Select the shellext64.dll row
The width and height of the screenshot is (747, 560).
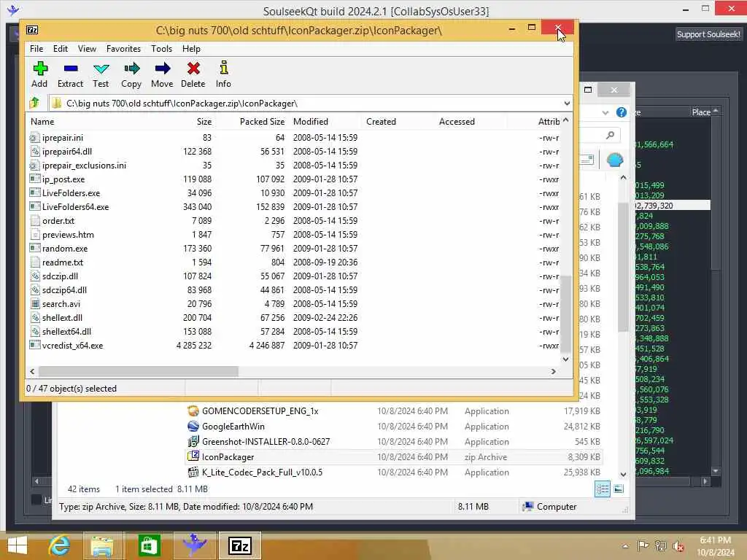click(x=295, y=332)
